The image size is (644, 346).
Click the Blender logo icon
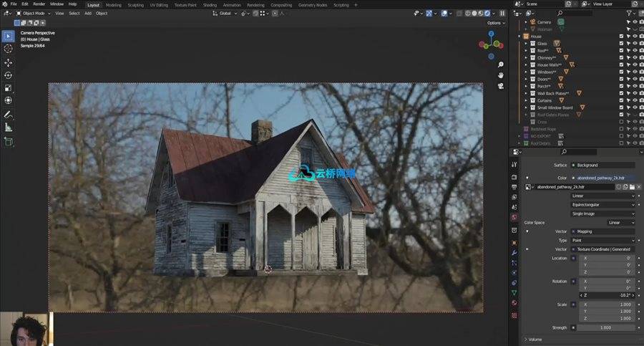[x=4, y=4]
